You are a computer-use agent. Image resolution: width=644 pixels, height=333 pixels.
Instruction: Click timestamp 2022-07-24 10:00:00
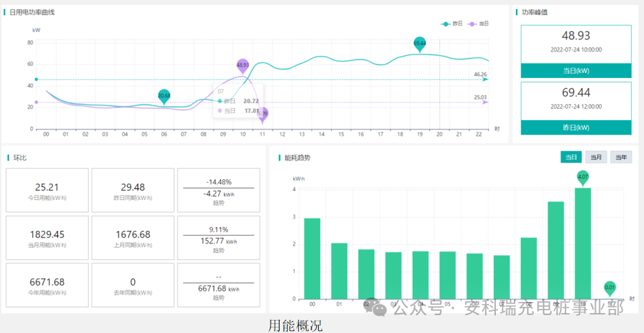[576, 50]
